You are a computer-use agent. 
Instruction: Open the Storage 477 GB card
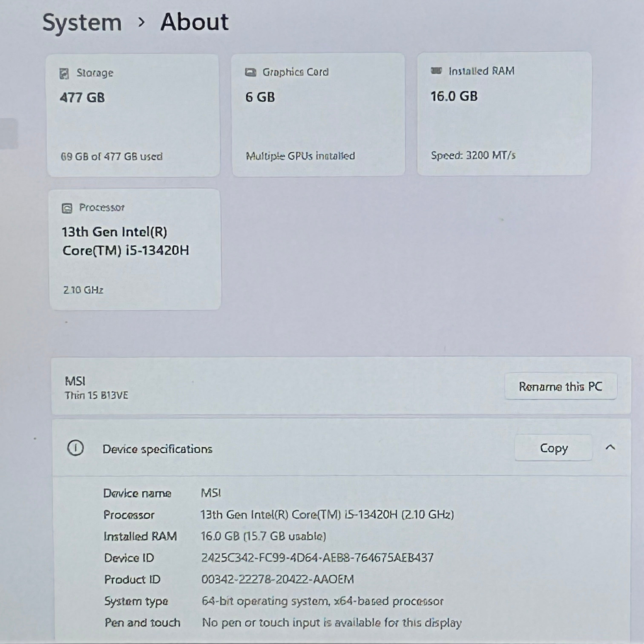click(x=133, y=115)
